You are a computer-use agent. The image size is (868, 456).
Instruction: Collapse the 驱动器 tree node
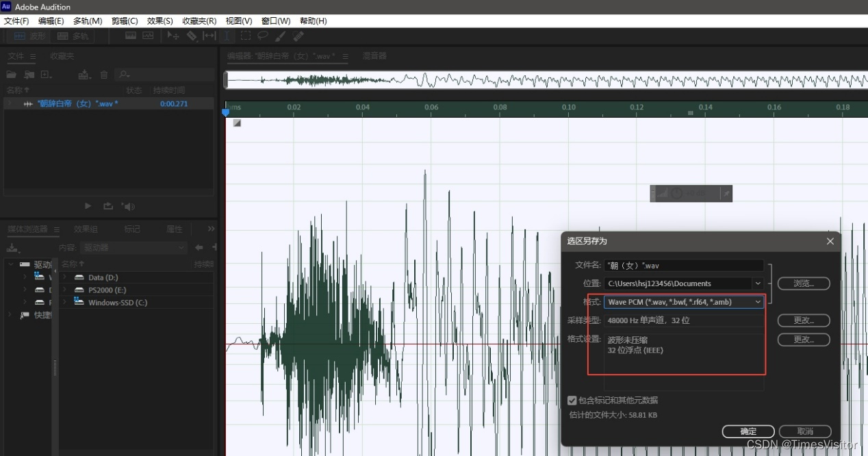click(x=11, y=264)
